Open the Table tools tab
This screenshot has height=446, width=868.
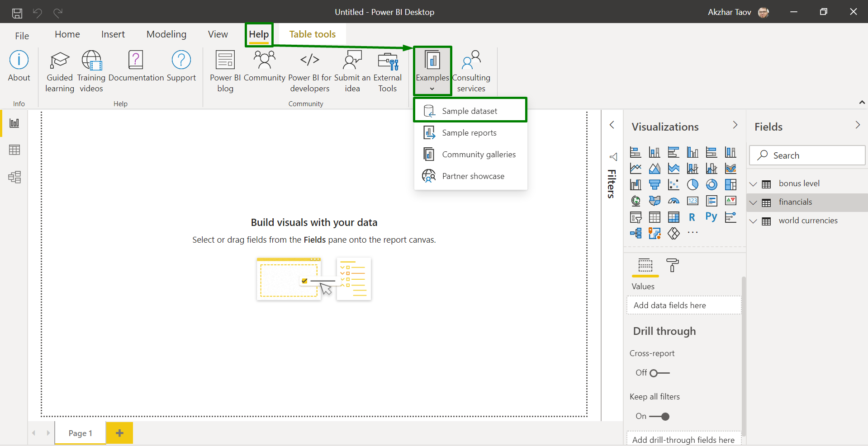[x=313, y=34]
